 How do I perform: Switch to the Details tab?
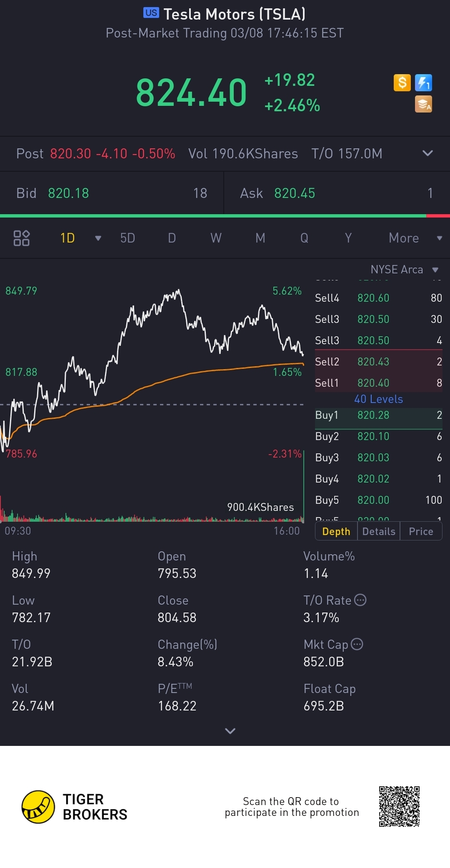(378, 531)
